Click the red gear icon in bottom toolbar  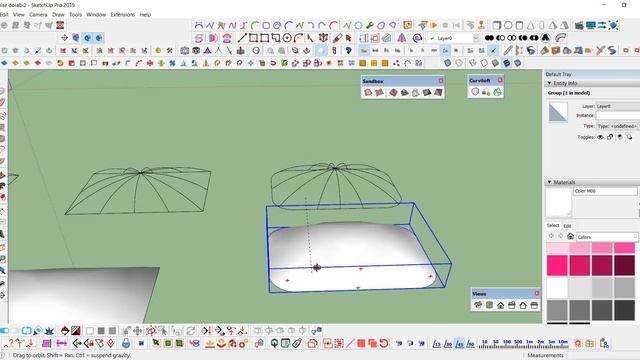click(578, 343)
